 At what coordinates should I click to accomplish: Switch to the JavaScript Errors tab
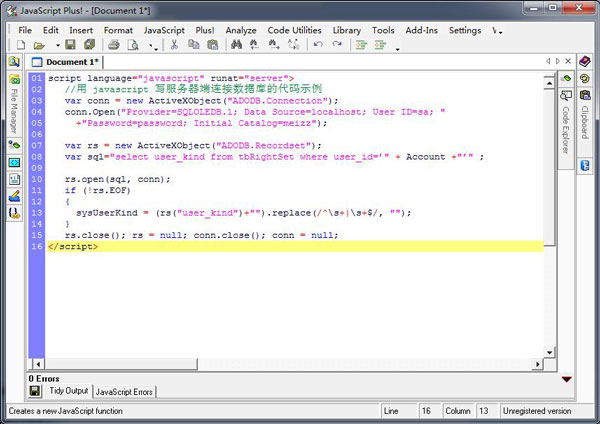(124, 392)
